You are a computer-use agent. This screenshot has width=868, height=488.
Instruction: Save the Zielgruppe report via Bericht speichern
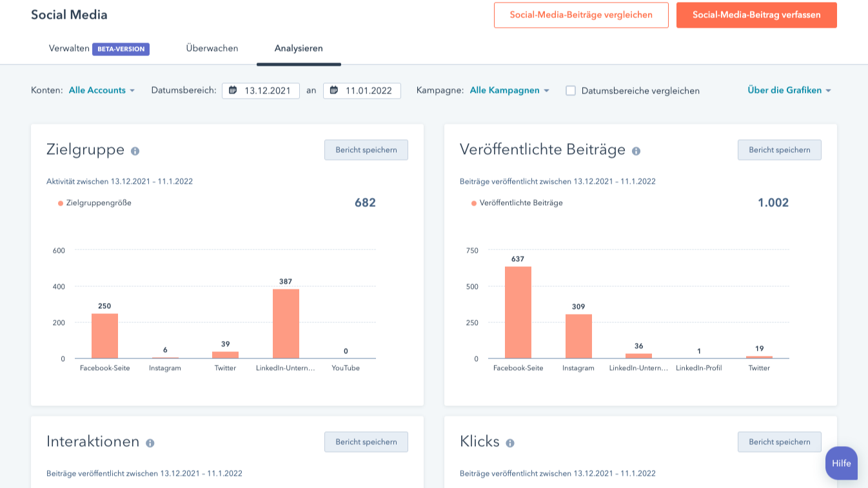366,150
